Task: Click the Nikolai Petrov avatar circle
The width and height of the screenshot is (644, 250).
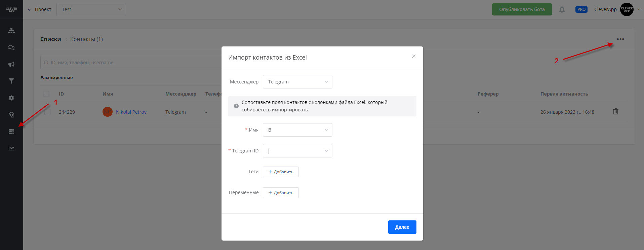Action: (108, 112)
